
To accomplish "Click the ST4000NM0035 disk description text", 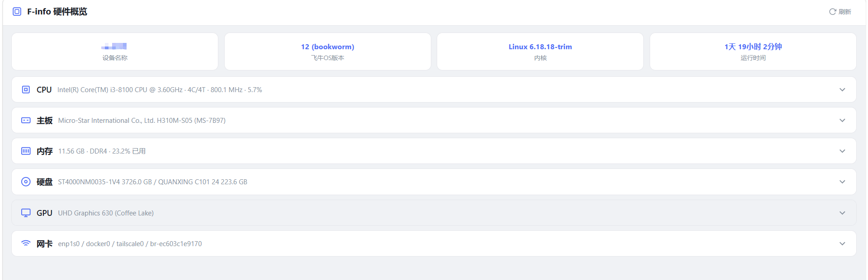I will [152, 182].
